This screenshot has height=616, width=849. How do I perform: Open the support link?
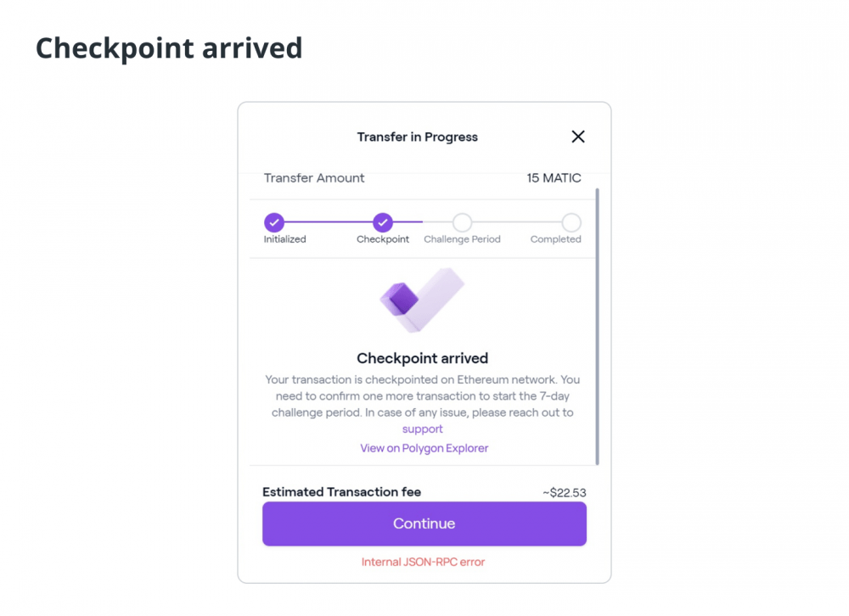coord(422,428)
